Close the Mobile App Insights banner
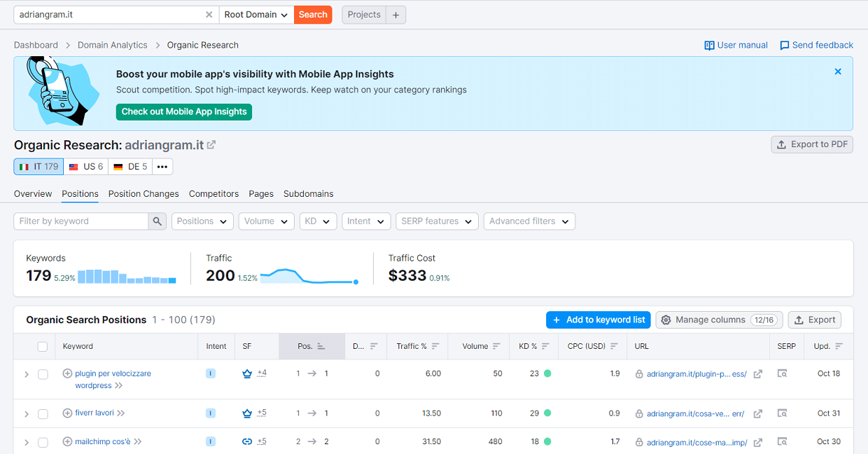 point(838,71)
